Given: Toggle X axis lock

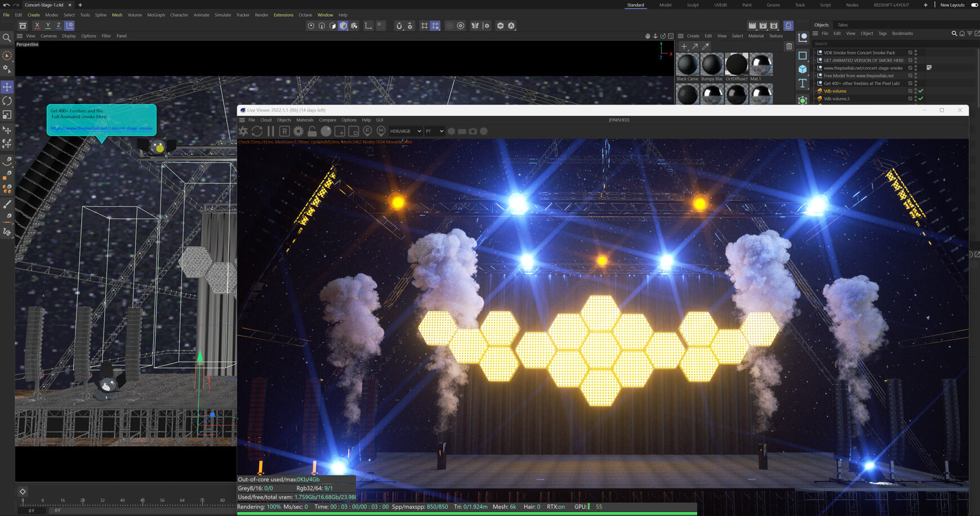Looking at the screenshot, I should 37,25.
